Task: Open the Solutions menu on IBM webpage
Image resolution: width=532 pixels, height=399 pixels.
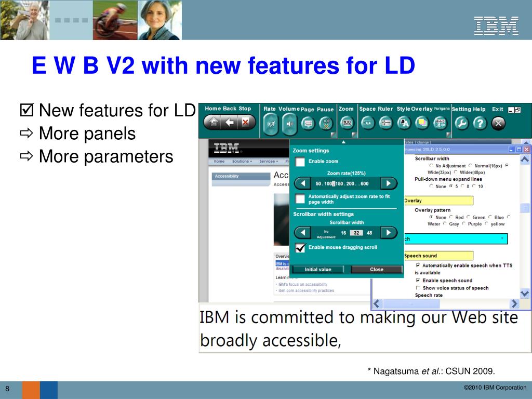Action: [x=242, y=162]
